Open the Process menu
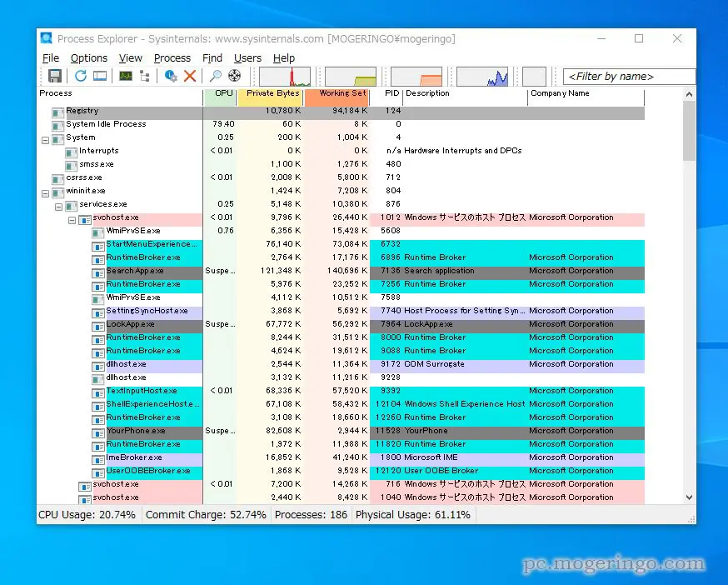 point(172,58)
